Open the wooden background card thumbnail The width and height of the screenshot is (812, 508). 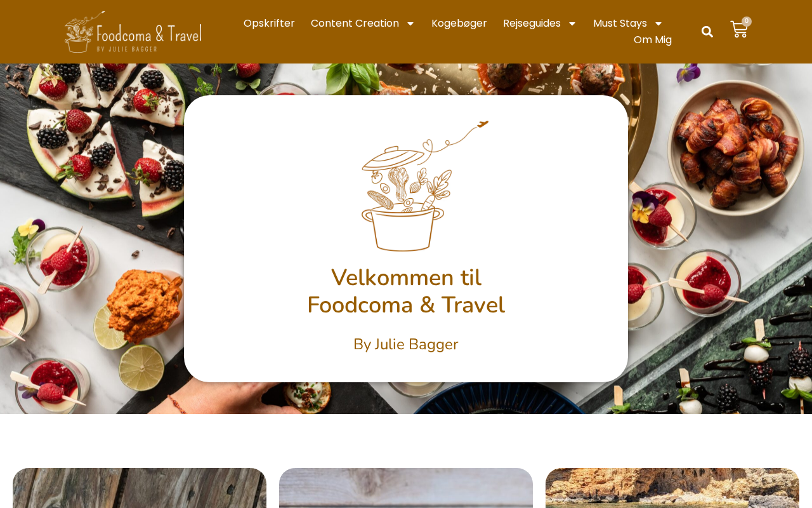140,488
